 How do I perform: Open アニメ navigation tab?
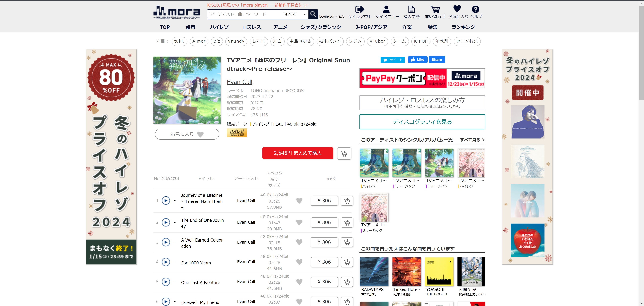(280, 27)
